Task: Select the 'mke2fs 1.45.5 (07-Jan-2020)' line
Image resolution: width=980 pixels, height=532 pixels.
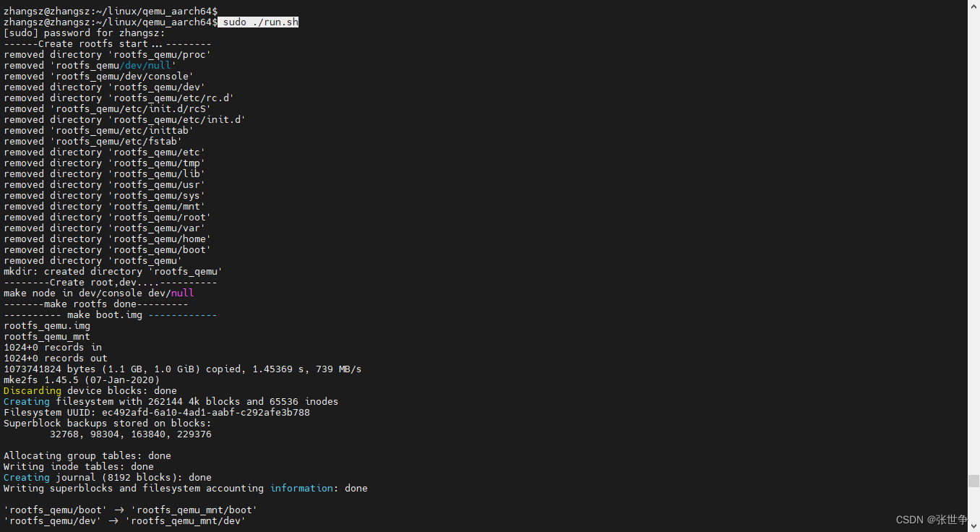Action: click(82, 380)
